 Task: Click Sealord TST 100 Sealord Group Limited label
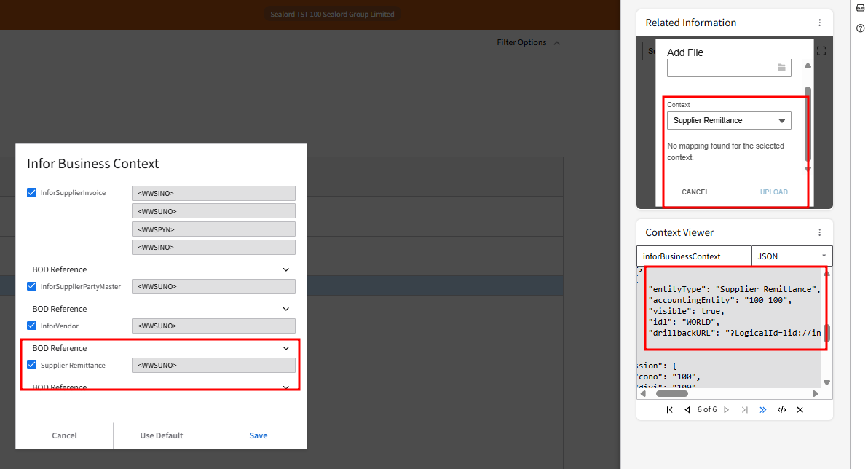pyautogui.click(x=332, y=15)
